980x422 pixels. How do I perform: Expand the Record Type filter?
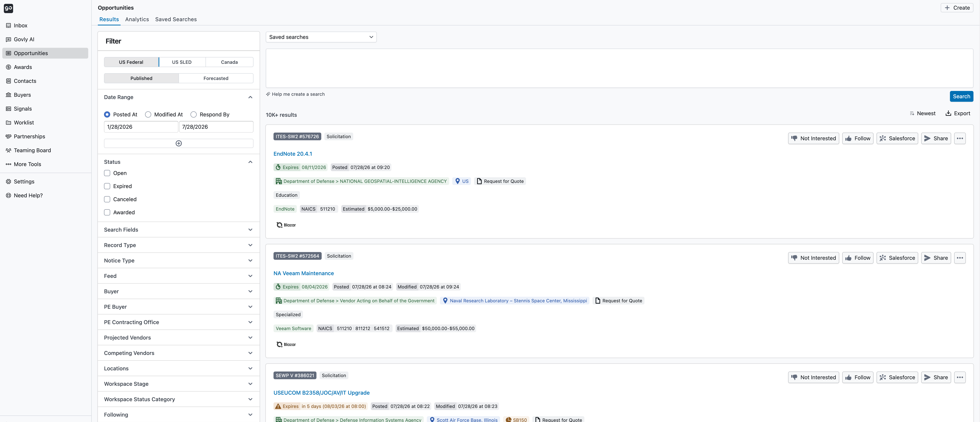coord(178,245)
